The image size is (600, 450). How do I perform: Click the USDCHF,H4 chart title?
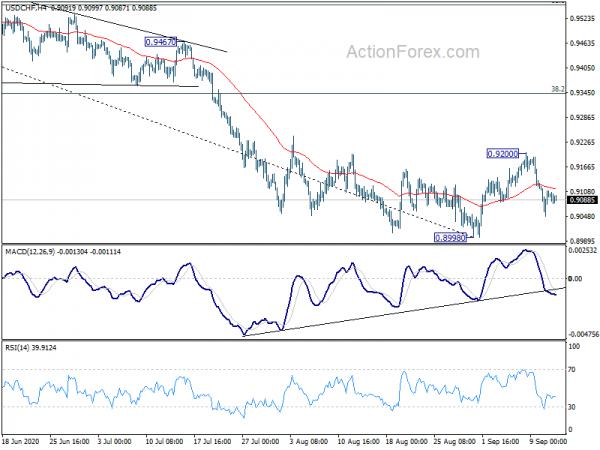[23, 8]
